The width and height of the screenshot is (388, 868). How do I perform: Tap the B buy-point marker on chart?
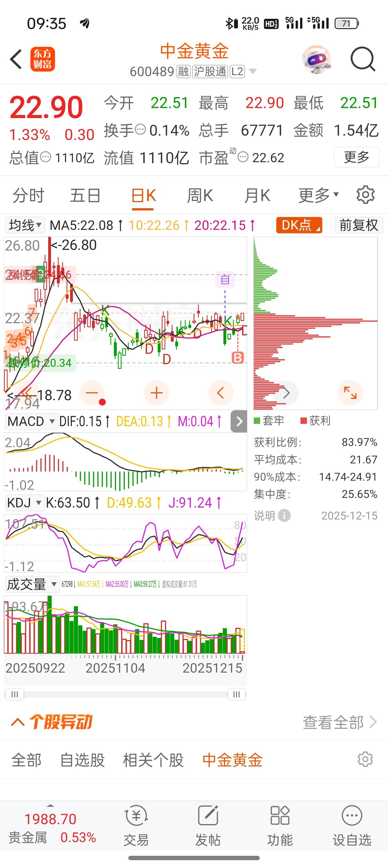click(x=238, y=358)
